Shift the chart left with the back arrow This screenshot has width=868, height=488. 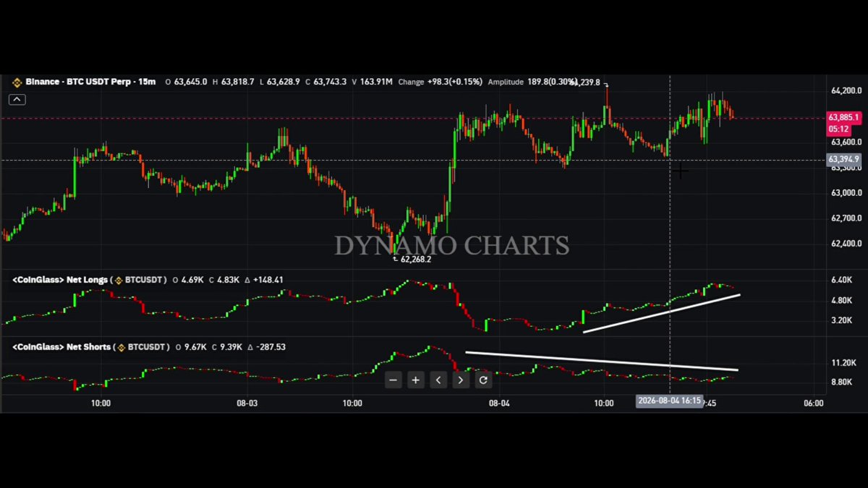click(x=438, y=380)
